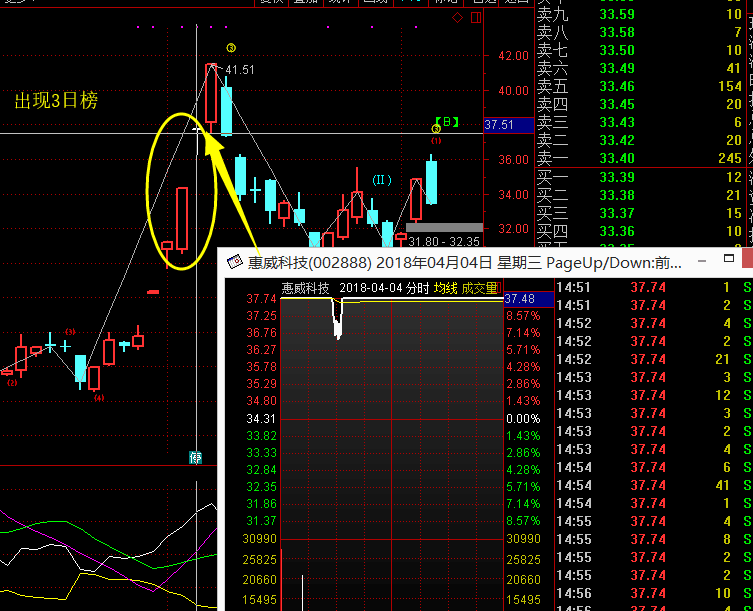Click the 出现3日榜 annotation text

[x=56, y=101]
